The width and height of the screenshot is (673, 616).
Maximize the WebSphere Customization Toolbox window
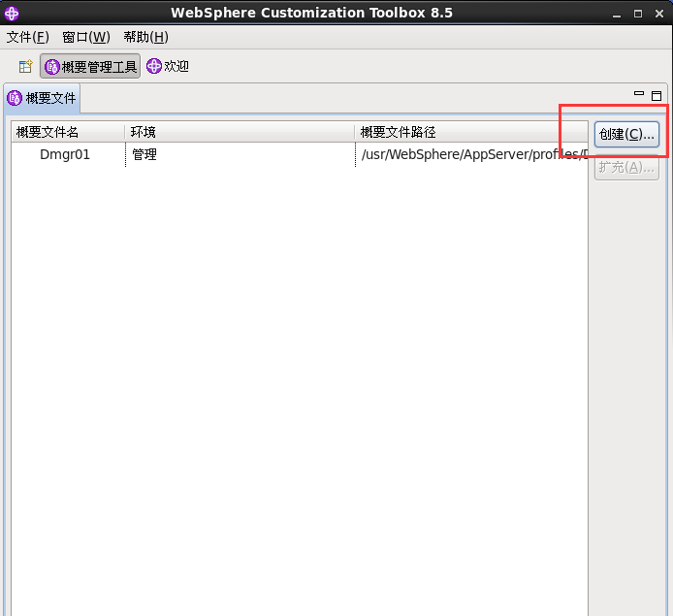pos(638,14)
